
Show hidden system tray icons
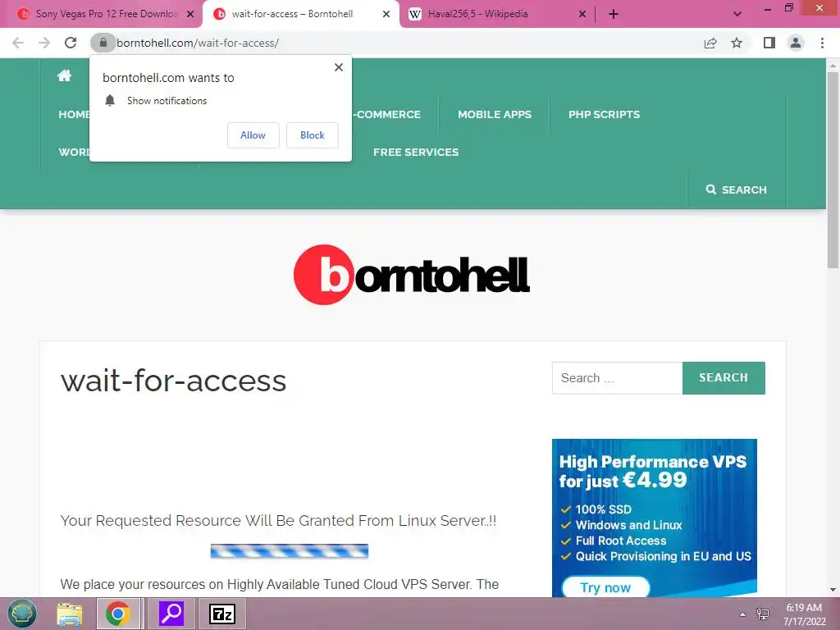click(x=742, y=614)
